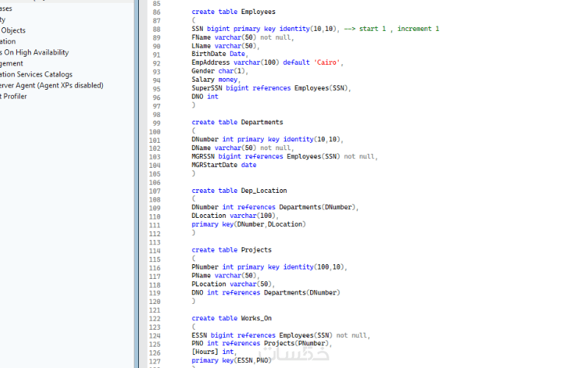588x368 pixels.
Task: Click the 'Gender char(1)' line
Action: [220, 71]
